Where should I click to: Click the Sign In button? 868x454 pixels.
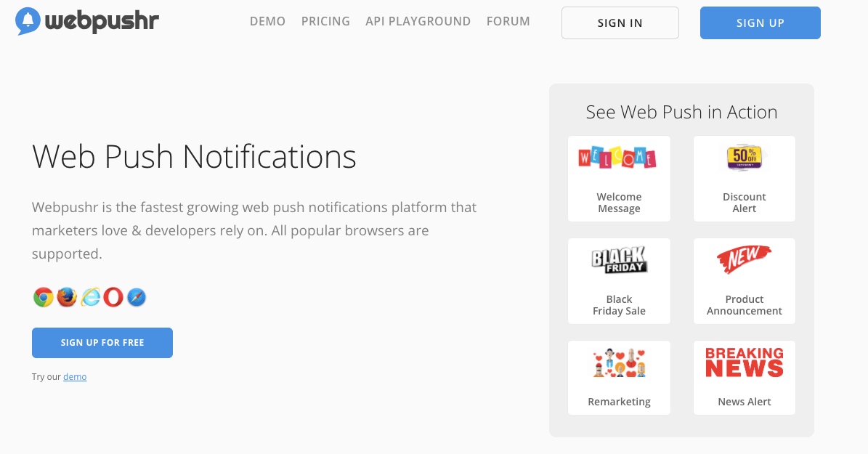[x=620, y=23]
